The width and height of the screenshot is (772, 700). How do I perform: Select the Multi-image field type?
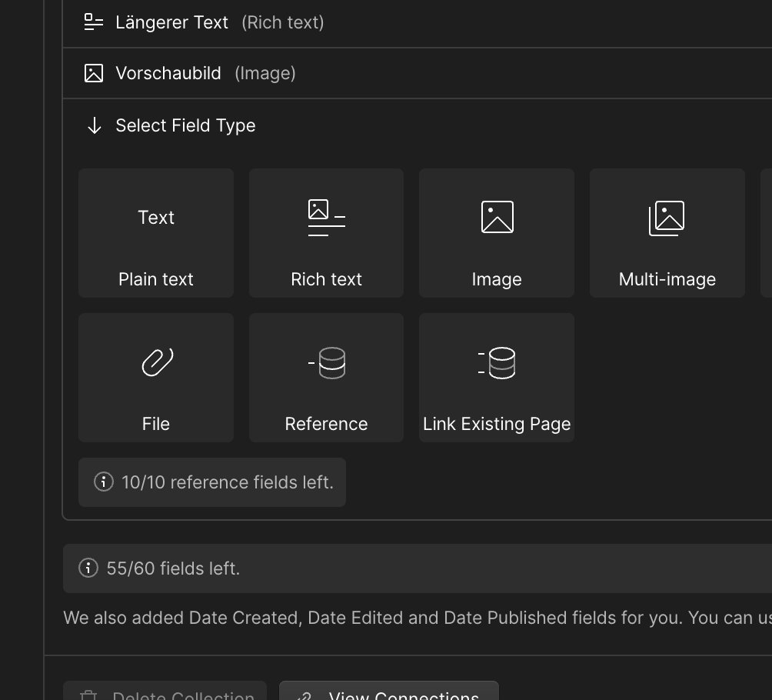point(667,232)
